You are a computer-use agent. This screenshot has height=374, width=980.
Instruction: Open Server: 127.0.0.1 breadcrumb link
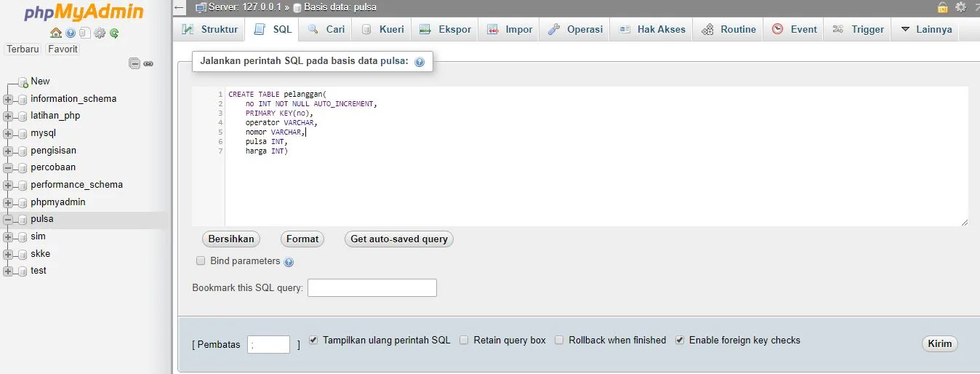pos(244,8)
